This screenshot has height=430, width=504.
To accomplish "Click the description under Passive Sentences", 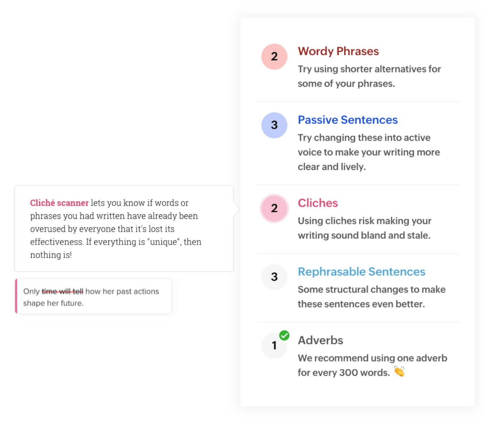I will (x=369, y=152).
